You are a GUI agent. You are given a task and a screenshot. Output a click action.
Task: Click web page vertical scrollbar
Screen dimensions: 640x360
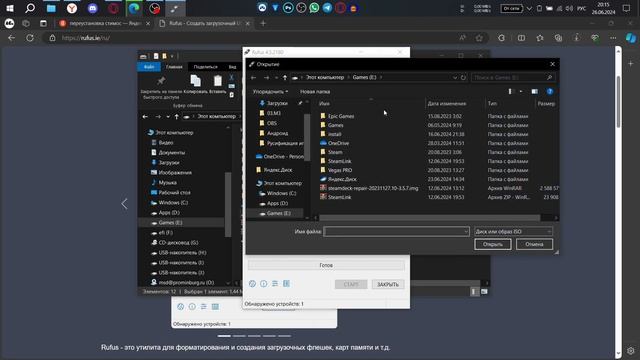pos(618,102)
